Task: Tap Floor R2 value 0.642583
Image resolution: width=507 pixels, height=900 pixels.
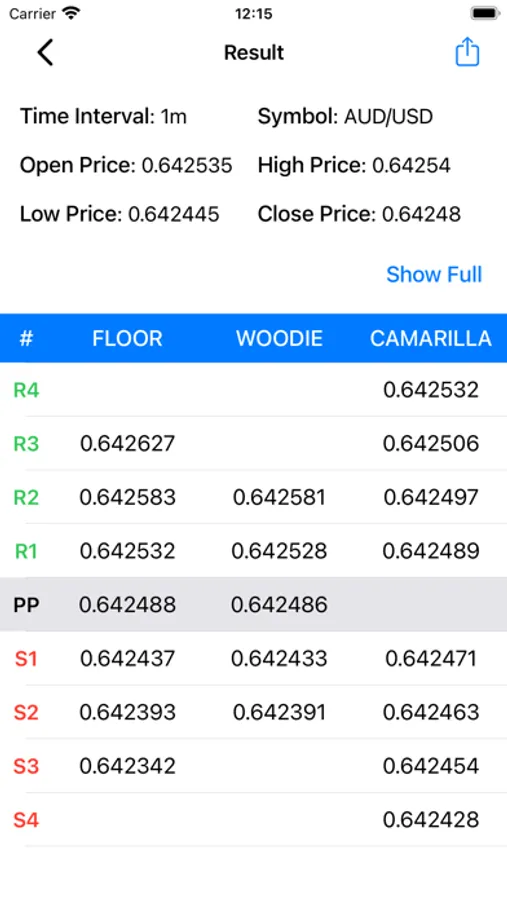Action: click(x=127, y=497)
